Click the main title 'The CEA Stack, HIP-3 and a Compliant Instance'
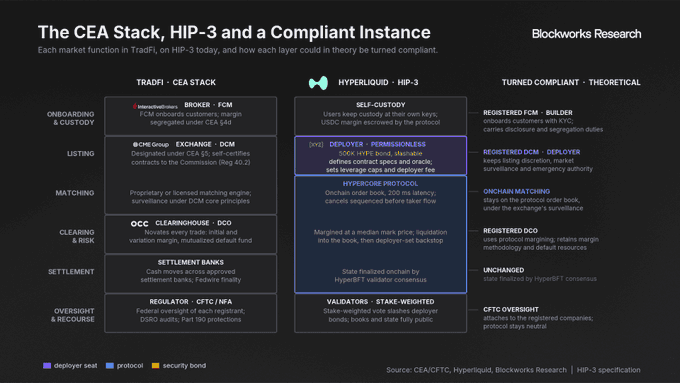Viewport: 680px width, 383px height. click(234, 32)
